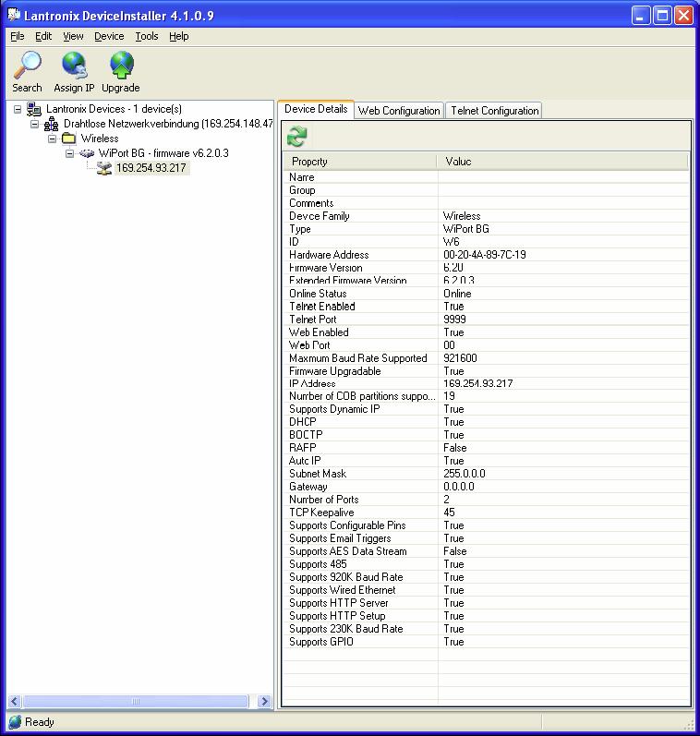
Task: Open the Edit menu
Action: (x=43, y=36)
